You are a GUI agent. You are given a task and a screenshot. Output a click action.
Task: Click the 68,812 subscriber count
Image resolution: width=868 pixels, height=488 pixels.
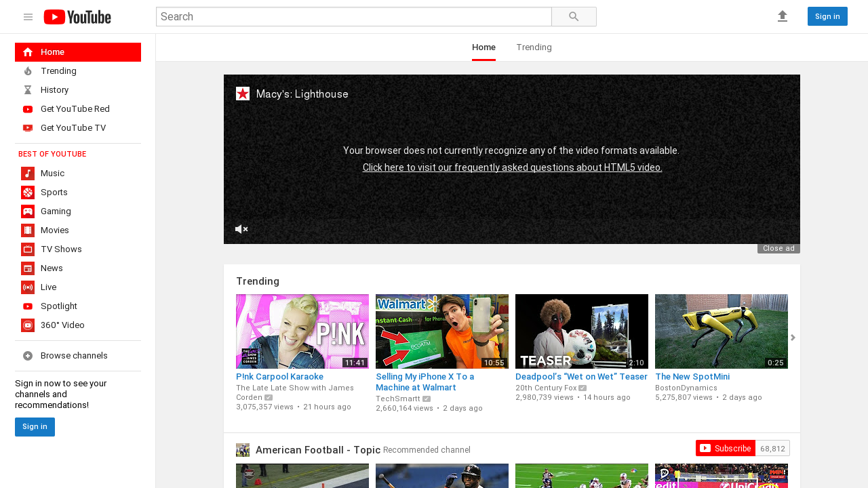click(772, 448)
